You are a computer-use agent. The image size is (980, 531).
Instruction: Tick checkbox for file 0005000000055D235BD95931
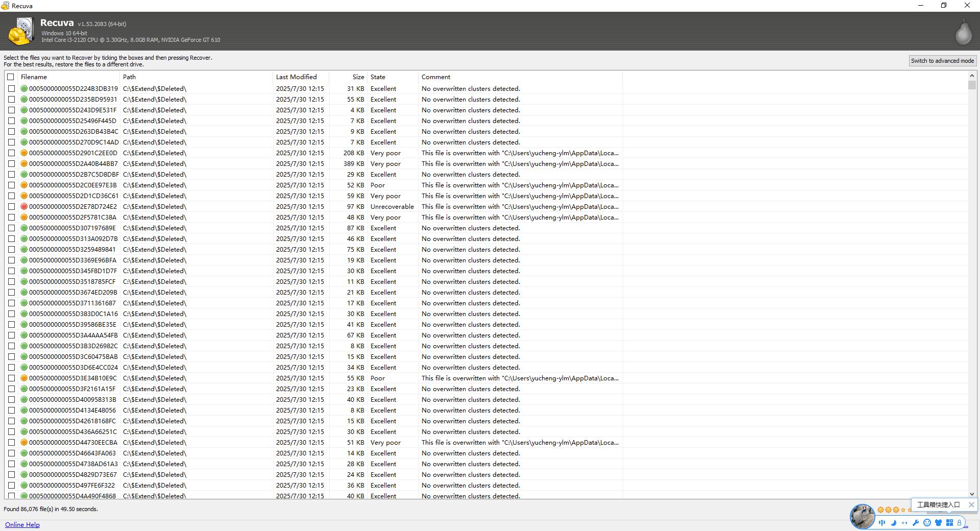[11, 99]
